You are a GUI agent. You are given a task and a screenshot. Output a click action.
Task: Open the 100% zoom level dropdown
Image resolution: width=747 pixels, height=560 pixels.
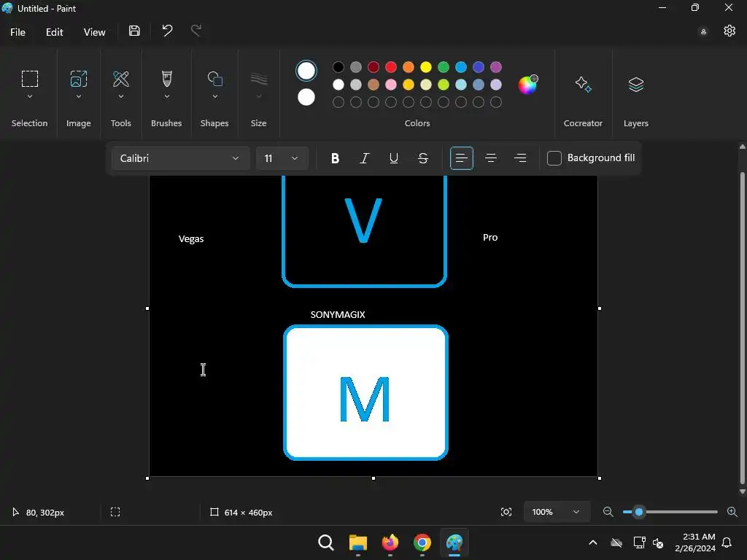[557, 512]
